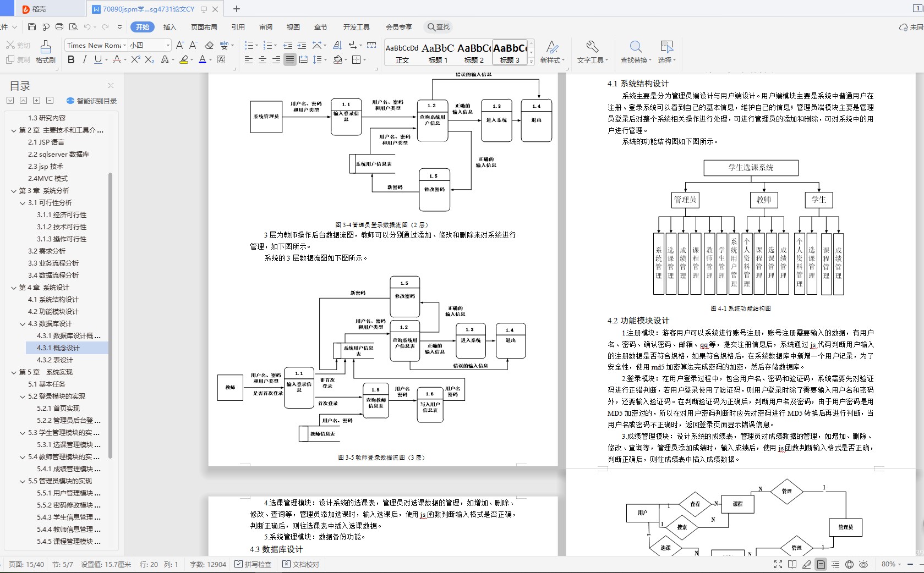The width and height of the screenshot is (924, 573).
Task: Click the Undo arrow icon
Action: point(88,27)
